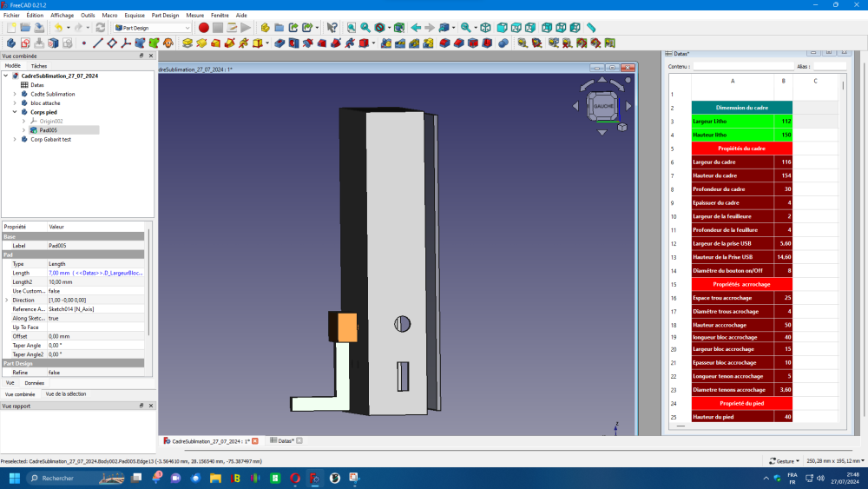Select Datas spreadsheet in tree
The image size is (868, 489).
tap(37, 85)
